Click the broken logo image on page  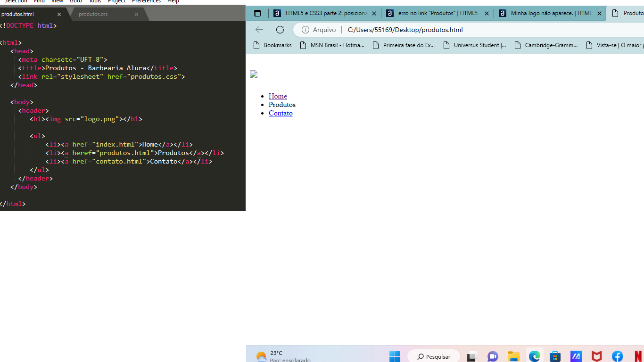coord(254,74)
